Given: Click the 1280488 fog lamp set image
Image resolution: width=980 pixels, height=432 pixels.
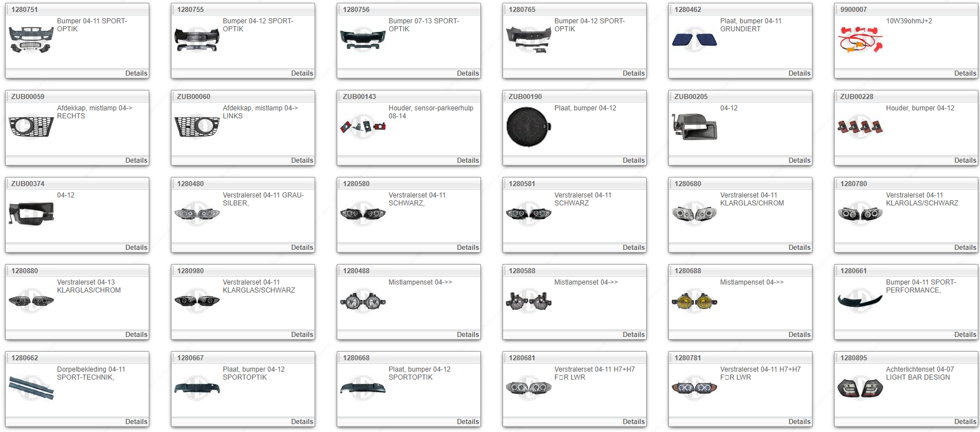Looking at the screenshot, I should tap(363, 301).
